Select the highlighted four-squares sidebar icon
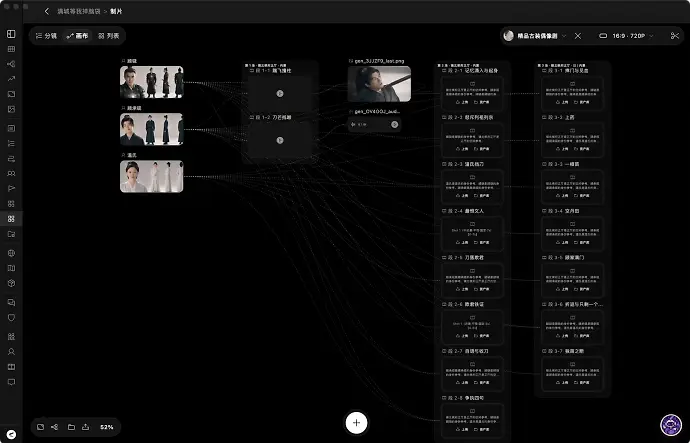 (x=11, y=219)
